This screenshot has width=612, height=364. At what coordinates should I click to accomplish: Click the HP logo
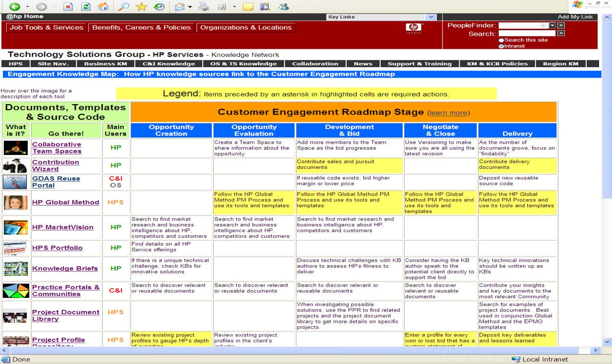click(x=414, y=28)
